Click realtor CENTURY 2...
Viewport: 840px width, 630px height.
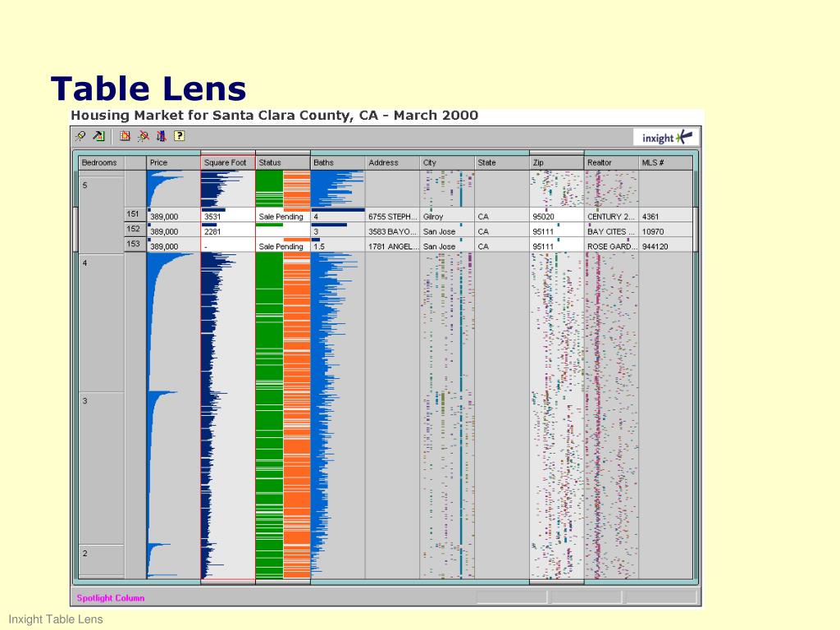point(610,217)
